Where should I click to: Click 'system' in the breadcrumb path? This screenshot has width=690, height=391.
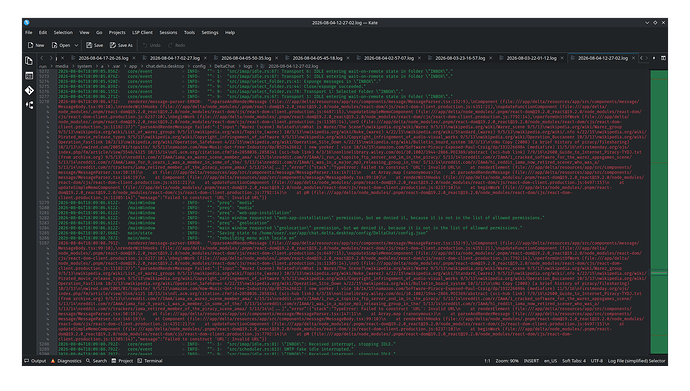pos(84,66)
